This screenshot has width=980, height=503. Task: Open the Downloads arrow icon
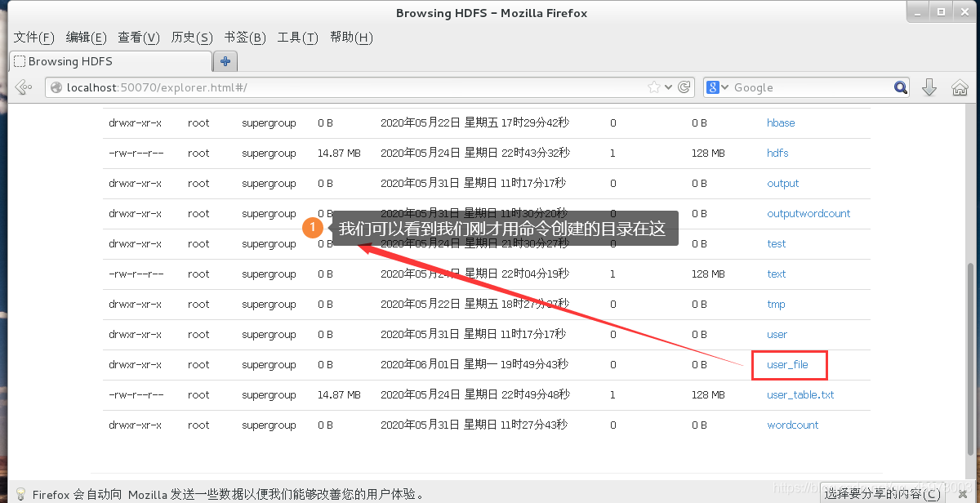(x=930, y=87)
